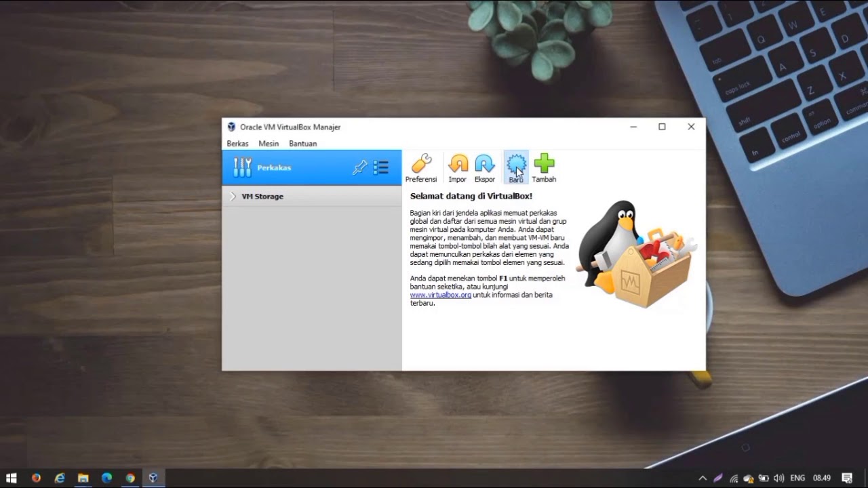
Task: Select the Perkakas tools entry
Action: [312, 167]
